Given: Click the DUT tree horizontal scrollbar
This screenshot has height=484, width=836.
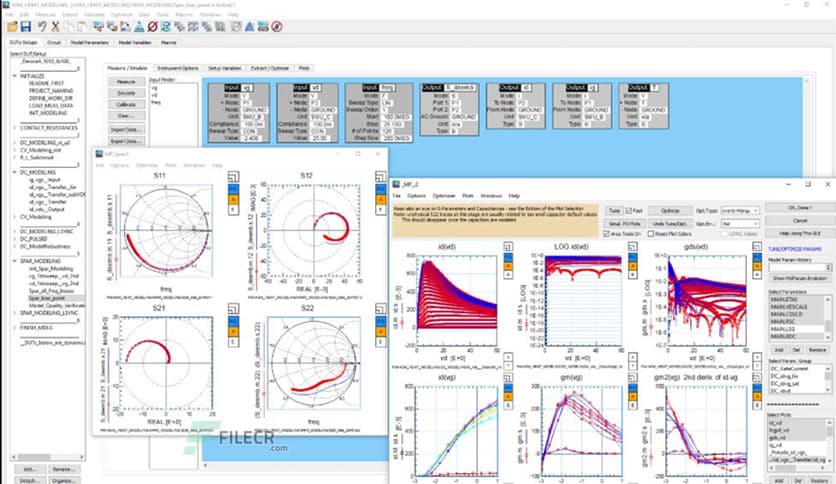Looking at the screenshot, I should [48, 457].
